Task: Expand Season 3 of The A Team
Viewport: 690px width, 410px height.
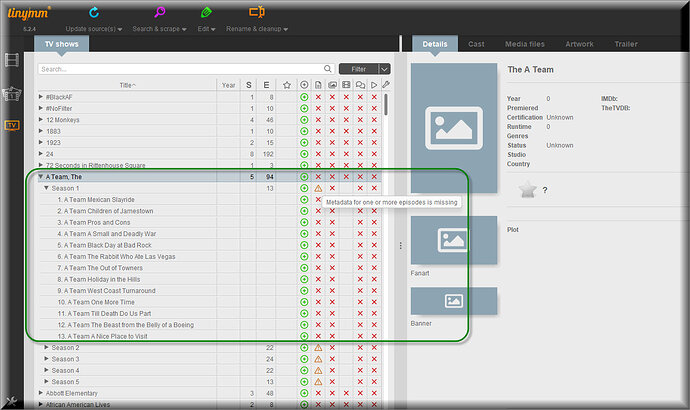Action: click(x=46, y=359)
